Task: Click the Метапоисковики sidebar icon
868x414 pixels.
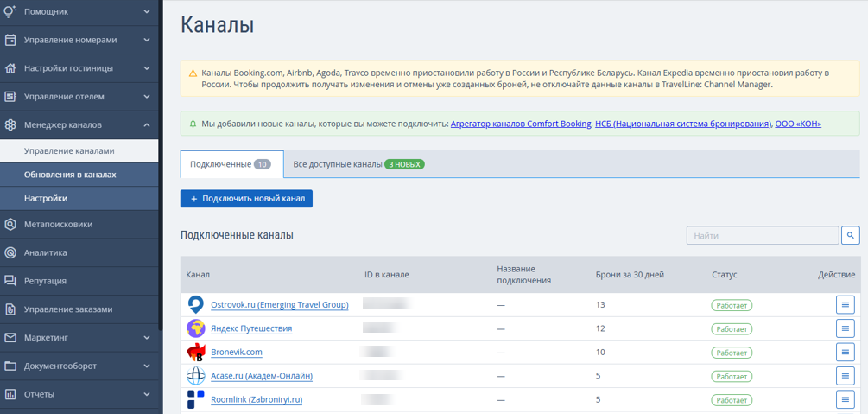Action: (x=10, y=225)
